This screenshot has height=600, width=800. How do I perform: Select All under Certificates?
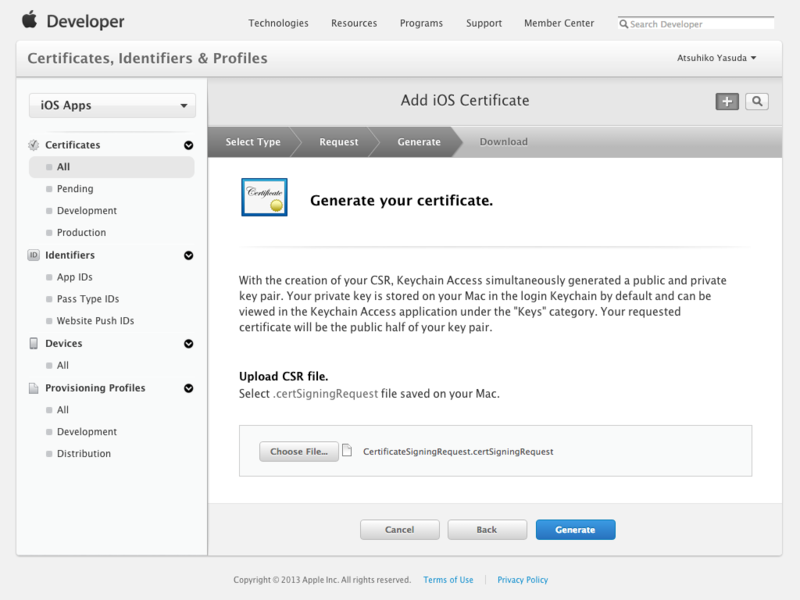pyautogui.click(x=112, y=167)
